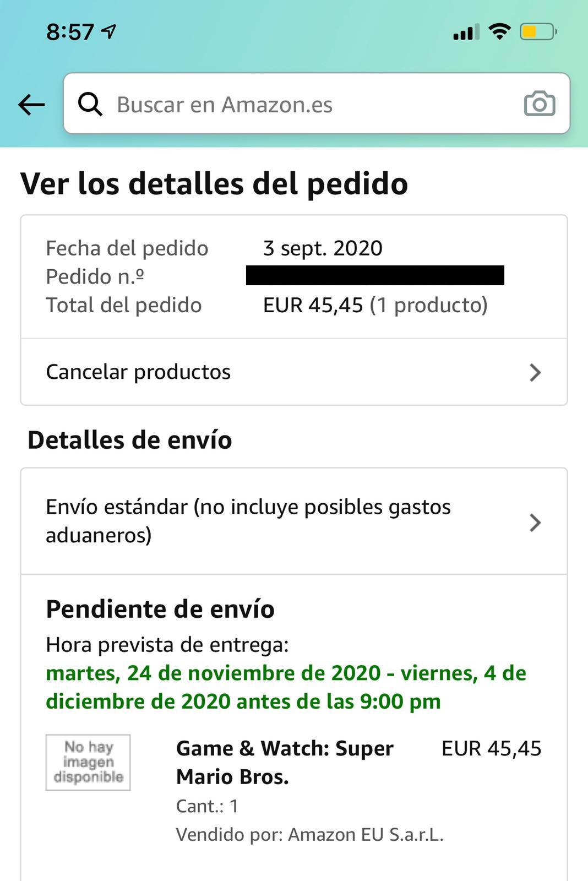Image resolution: width=588 pixels, height=881 pixels.
Task: Open Game & Watch: Super Mario Bros. product
Action: pos(285,763)
